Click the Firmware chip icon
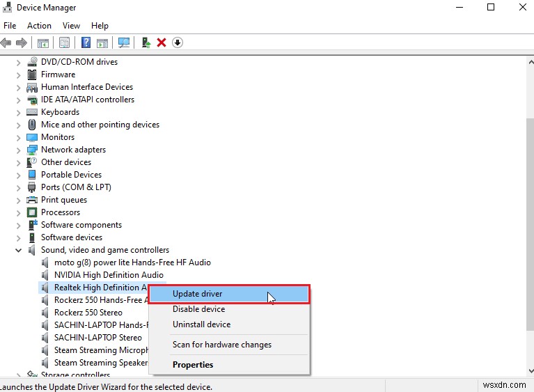 (x=32, y=75)
